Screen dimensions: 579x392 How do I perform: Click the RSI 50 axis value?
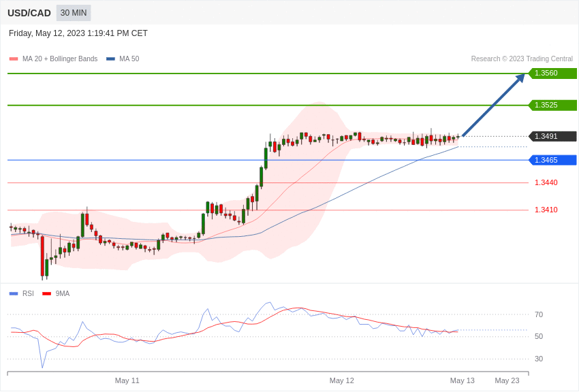click(539, 336)
